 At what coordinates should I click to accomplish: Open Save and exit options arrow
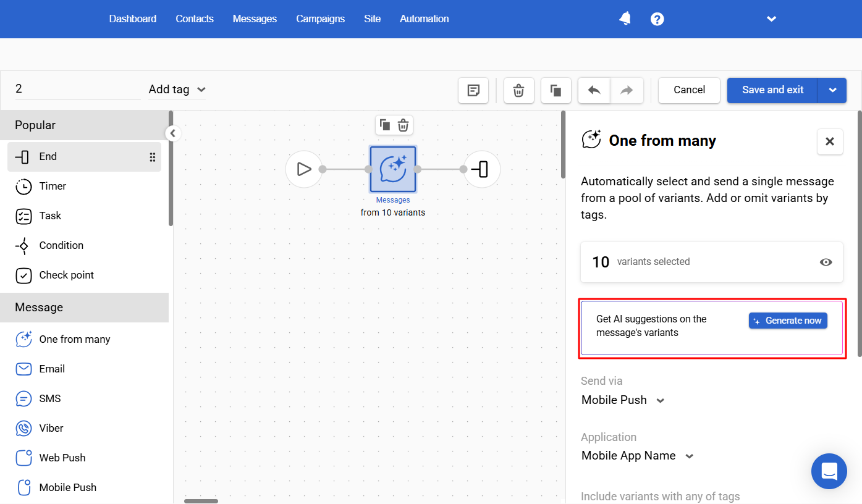click(832, 90)
